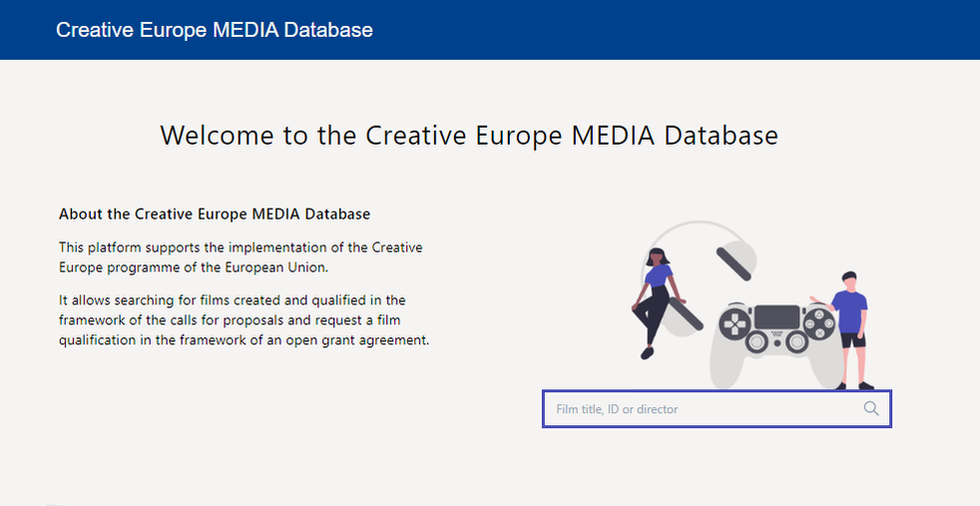Click the Welcome to the Creative Europe heading

tap(468, 136)
